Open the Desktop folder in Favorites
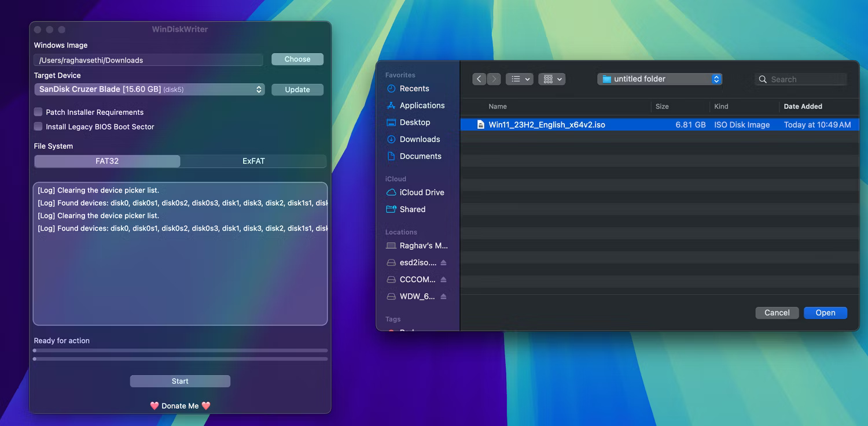This screenshot has height=426, width=868. [x=414, y=122]
